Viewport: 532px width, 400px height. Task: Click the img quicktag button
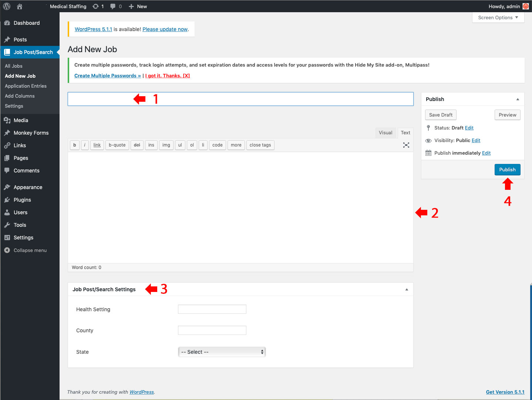166,145
